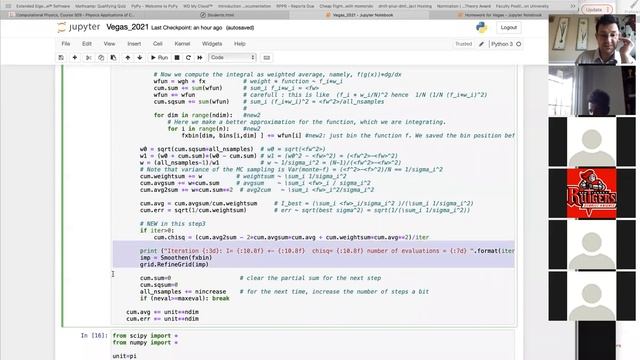Click the 'w0 = sqrt(cum.sqsum*all_nsamples)' line

click(197, 149)
